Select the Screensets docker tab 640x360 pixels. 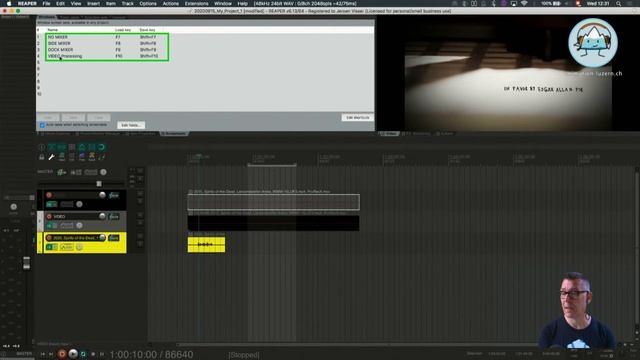174,133
